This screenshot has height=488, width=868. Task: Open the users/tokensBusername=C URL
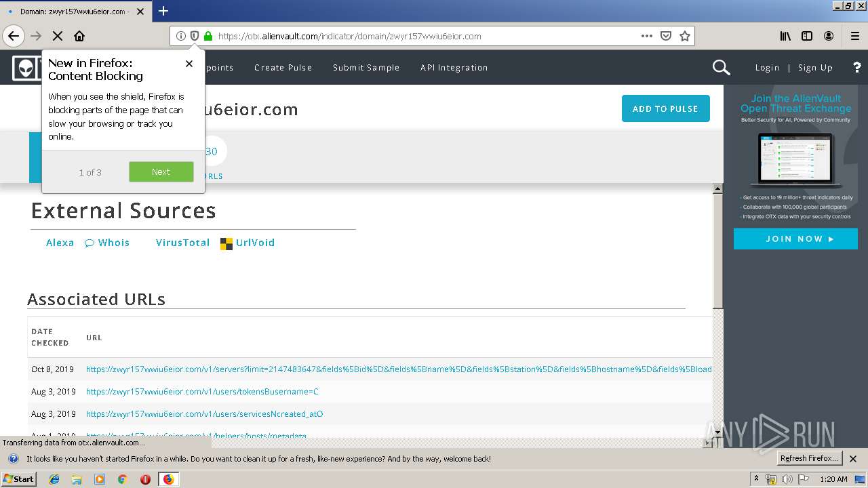202,392
